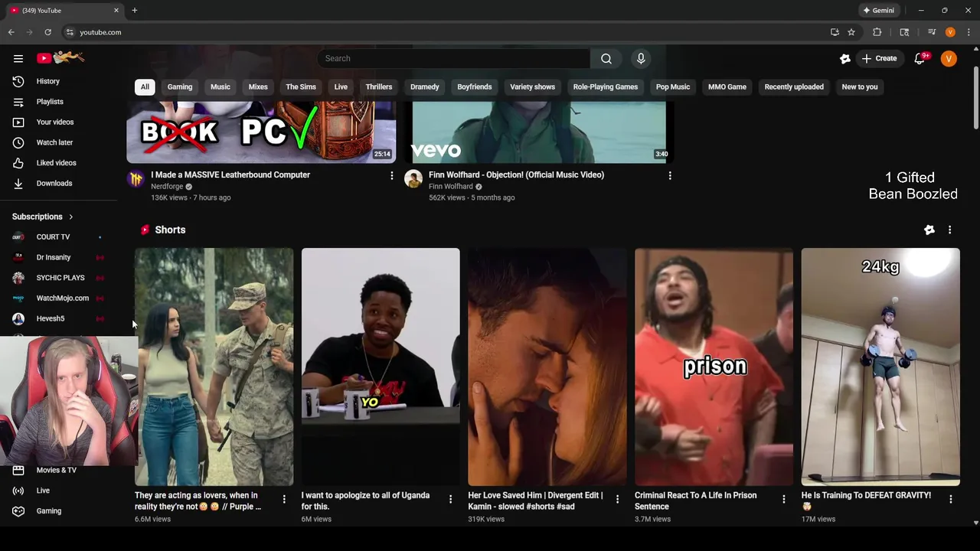The height and width of the screenshot is (551, 980).
Task: Open Chrome extensions puzzle icon
Action: point(877,32)
